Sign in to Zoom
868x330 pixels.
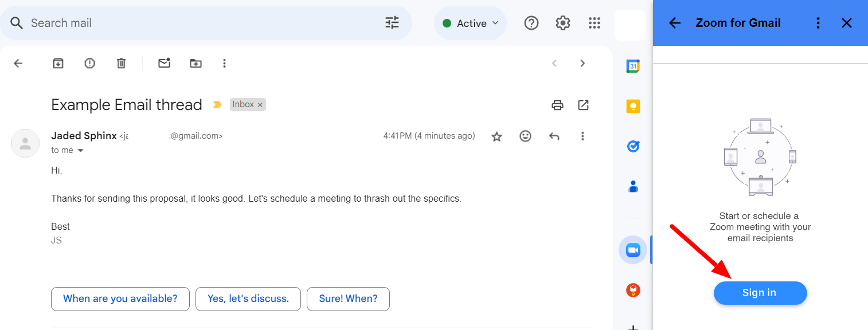click(760, 293)
